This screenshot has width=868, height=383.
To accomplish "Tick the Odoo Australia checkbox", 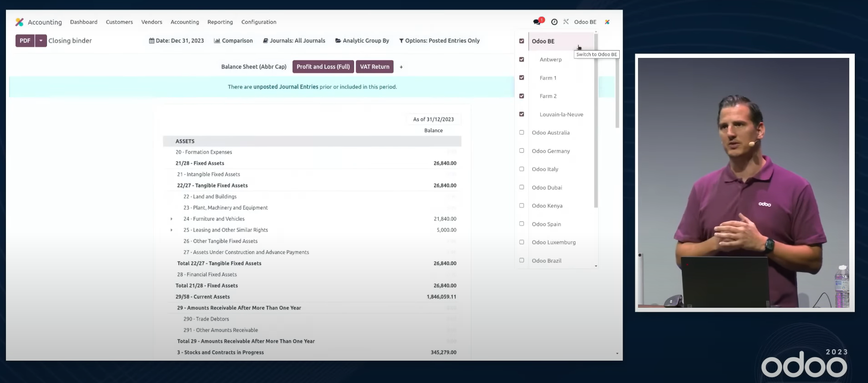I will tap(522, 132).
